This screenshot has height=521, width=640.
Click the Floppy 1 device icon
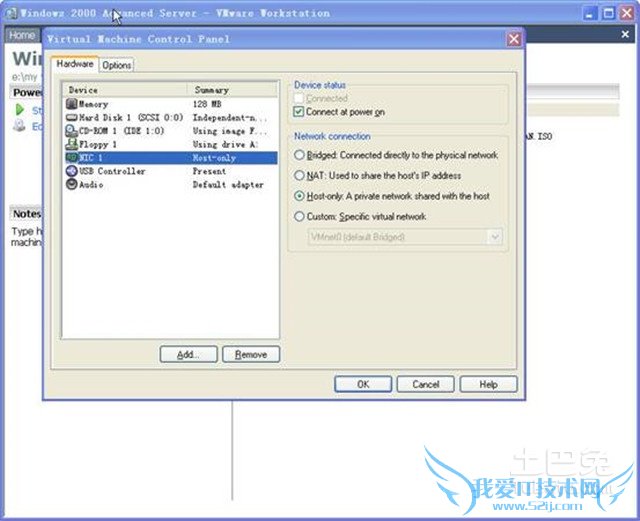pos(71,144)
